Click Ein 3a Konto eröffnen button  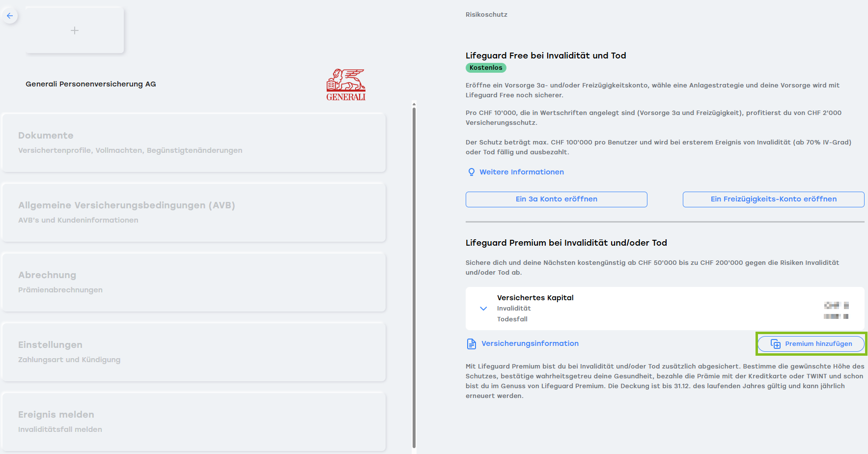point(557,199)
